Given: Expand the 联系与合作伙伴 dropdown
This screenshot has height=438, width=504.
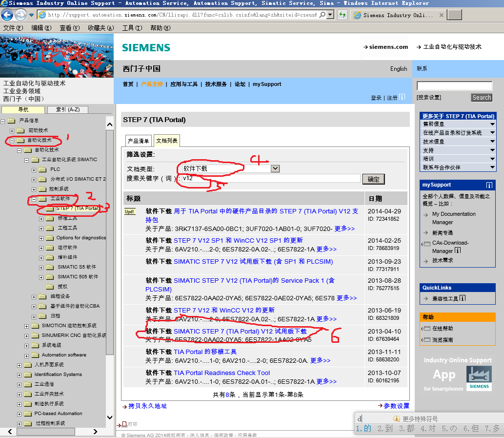Looking at the screenshot, I should click(492, 167).
